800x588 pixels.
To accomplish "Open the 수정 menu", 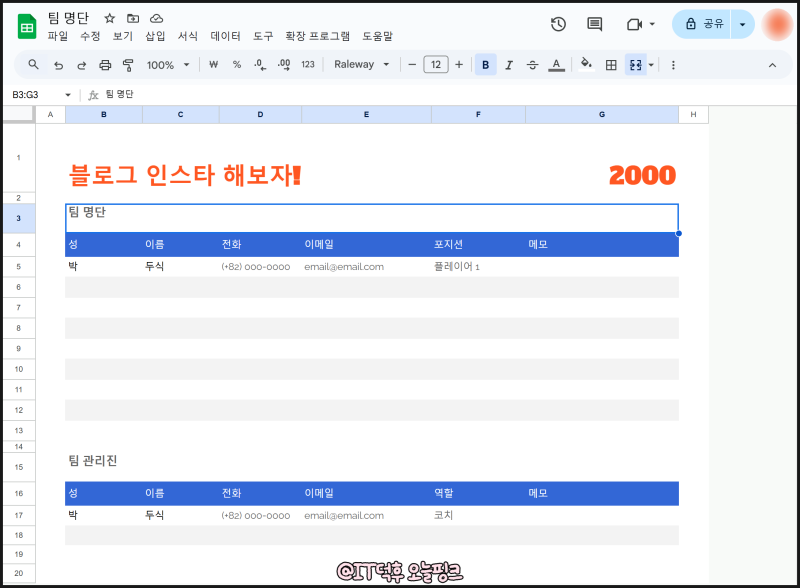I will coord(90,36).
